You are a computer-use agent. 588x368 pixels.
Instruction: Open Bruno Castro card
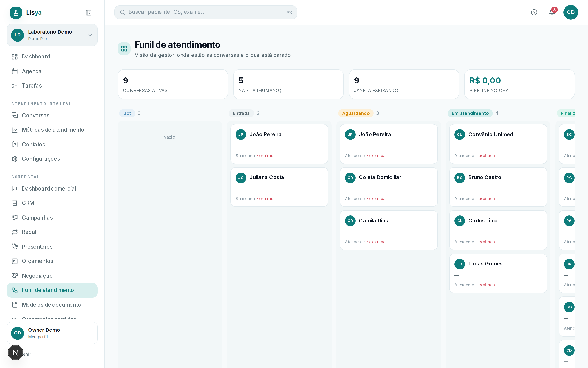click(498, 187)
